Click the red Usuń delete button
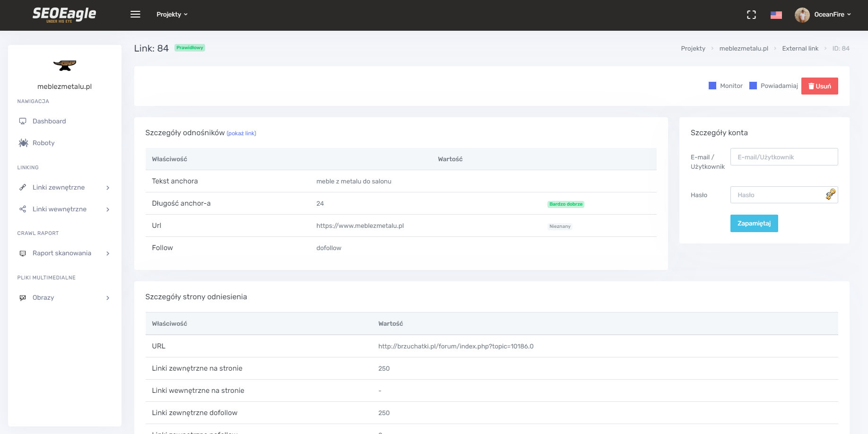868x434 pixels. tap(819, 86)
